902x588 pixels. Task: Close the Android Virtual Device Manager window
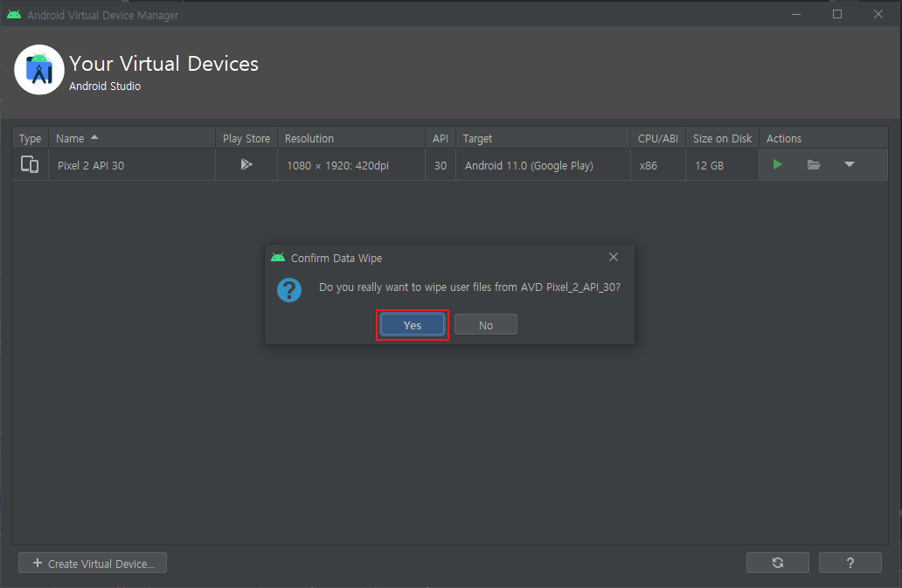(878, 14)
